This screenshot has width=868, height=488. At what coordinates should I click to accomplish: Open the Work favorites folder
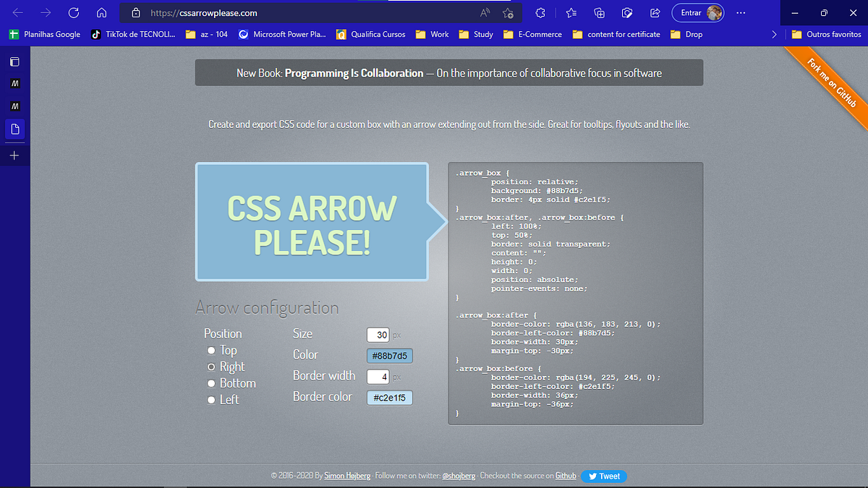(x=431, y=34)
